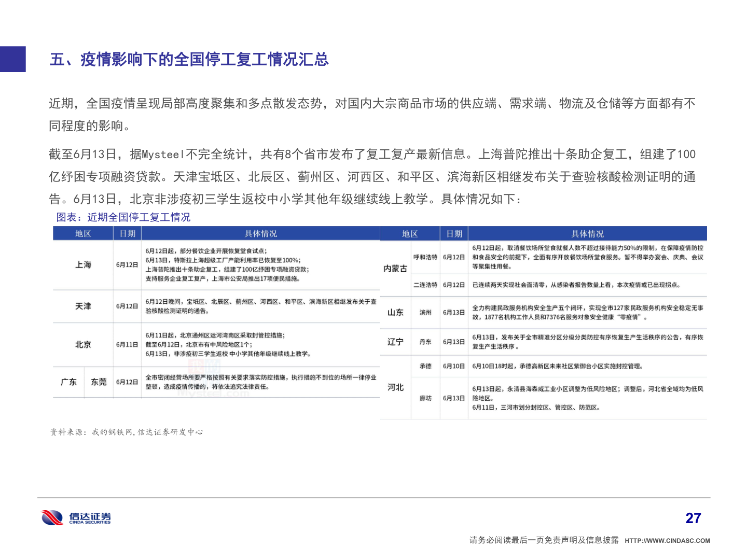This screenshot has width=747, height=560.
Task: Click the blue square marker beside section title
Action: click(12, 59)
